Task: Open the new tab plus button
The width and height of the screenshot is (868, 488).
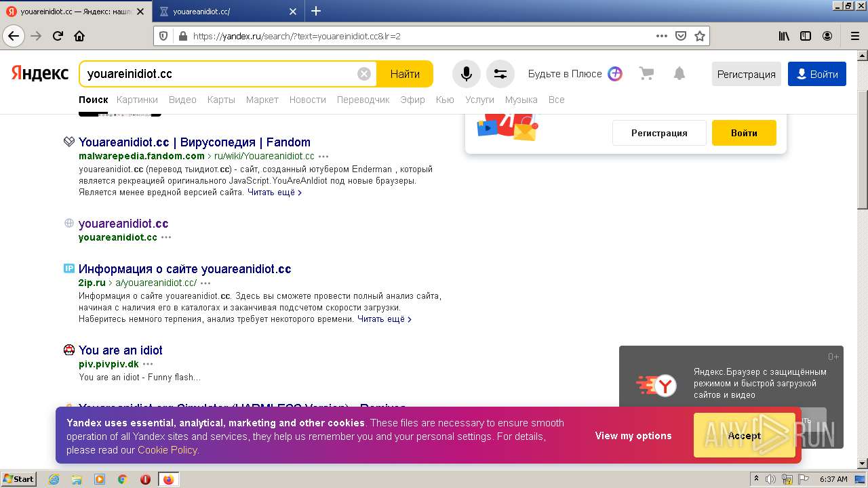Action: tap(316, 11)
